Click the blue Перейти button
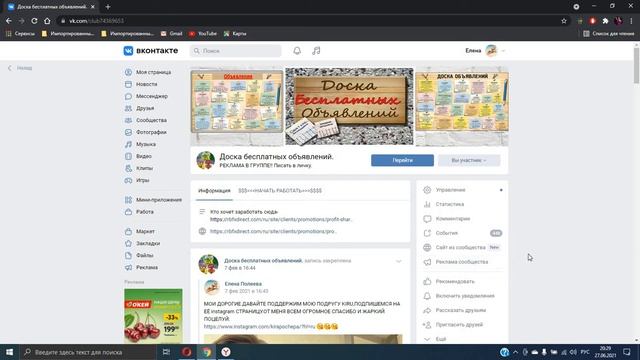The height and width of the screenshot is (360, 640). (402, 160)
